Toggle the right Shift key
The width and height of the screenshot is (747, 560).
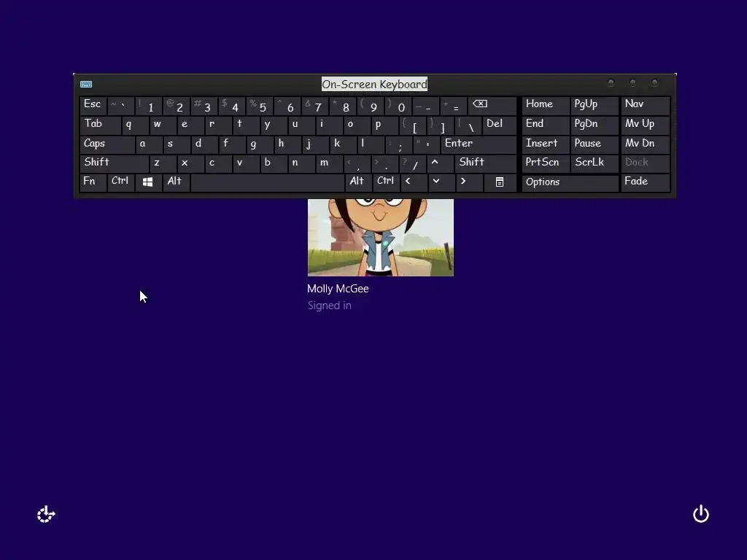485,163
